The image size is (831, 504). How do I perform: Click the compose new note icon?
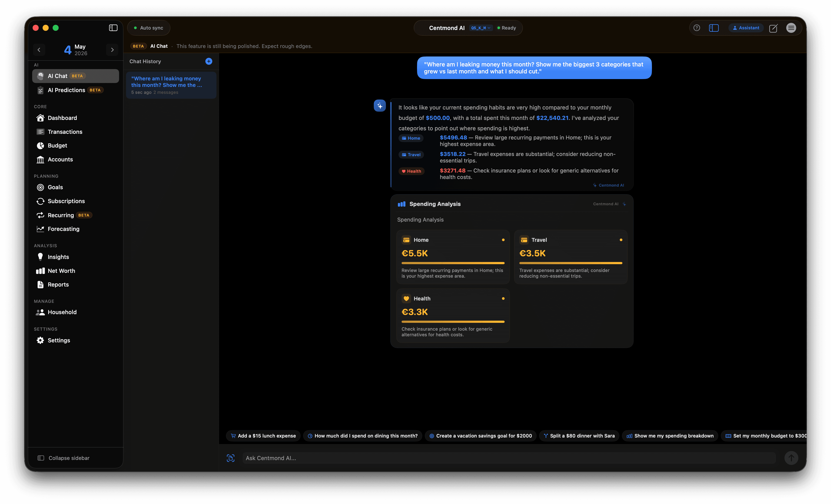click(773, 28)
